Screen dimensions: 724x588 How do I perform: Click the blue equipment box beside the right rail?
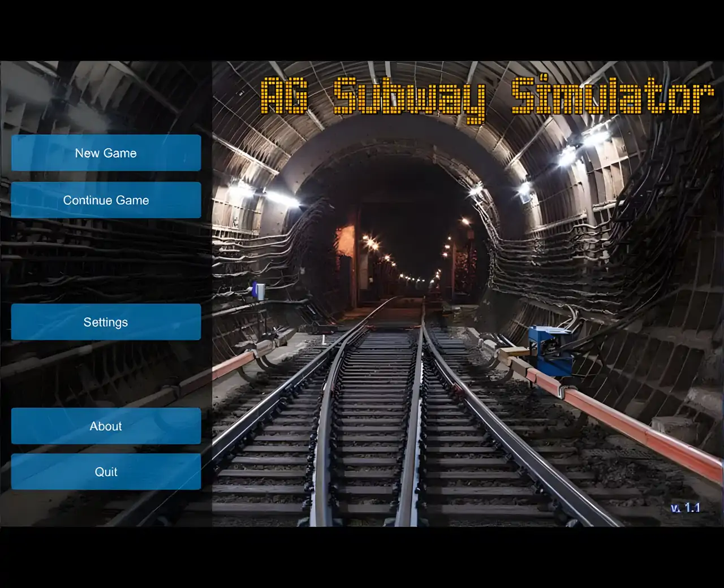click(x=549, y=351)
